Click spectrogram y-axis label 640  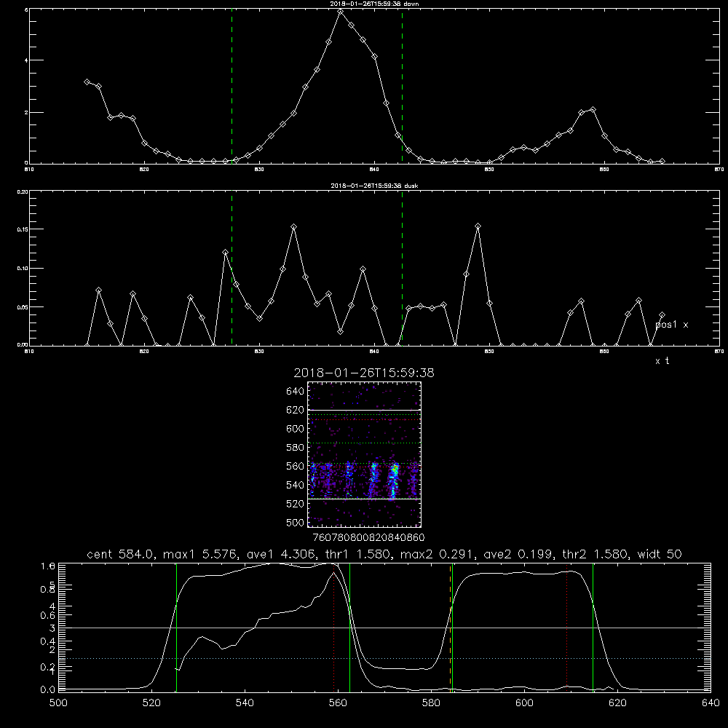point(296,391)
